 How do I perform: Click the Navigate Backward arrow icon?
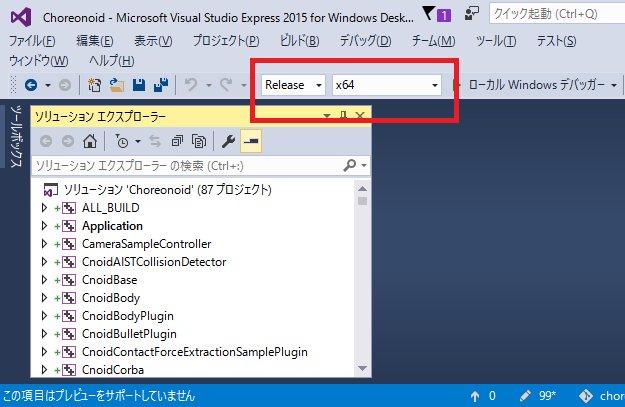tap(31, 86)
